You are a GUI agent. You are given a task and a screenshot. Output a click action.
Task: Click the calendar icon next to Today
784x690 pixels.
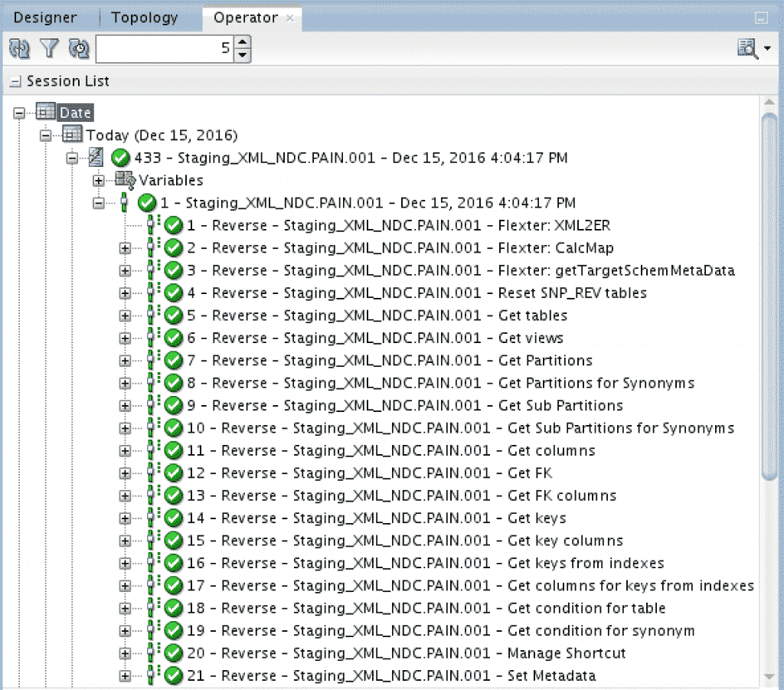(x=72, y=135)
